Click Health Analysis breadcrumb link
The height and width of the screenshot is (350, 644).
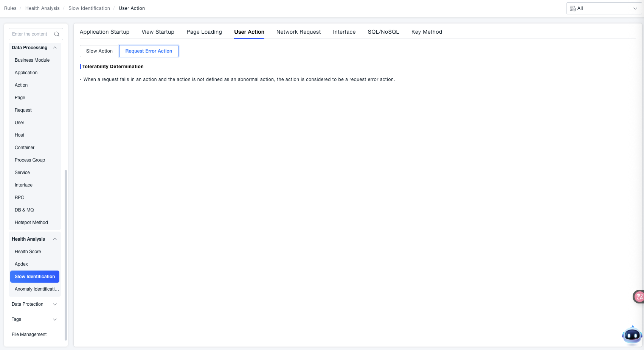pyautogui.click(x=42, y=8)
